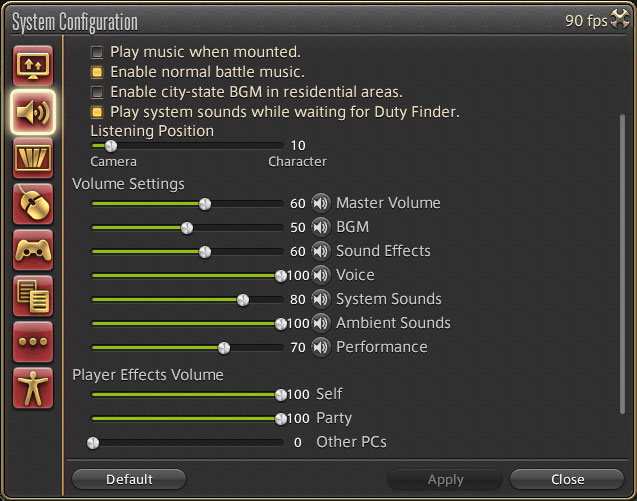Select the Mouse Settings icon

[x=33, y=204]
